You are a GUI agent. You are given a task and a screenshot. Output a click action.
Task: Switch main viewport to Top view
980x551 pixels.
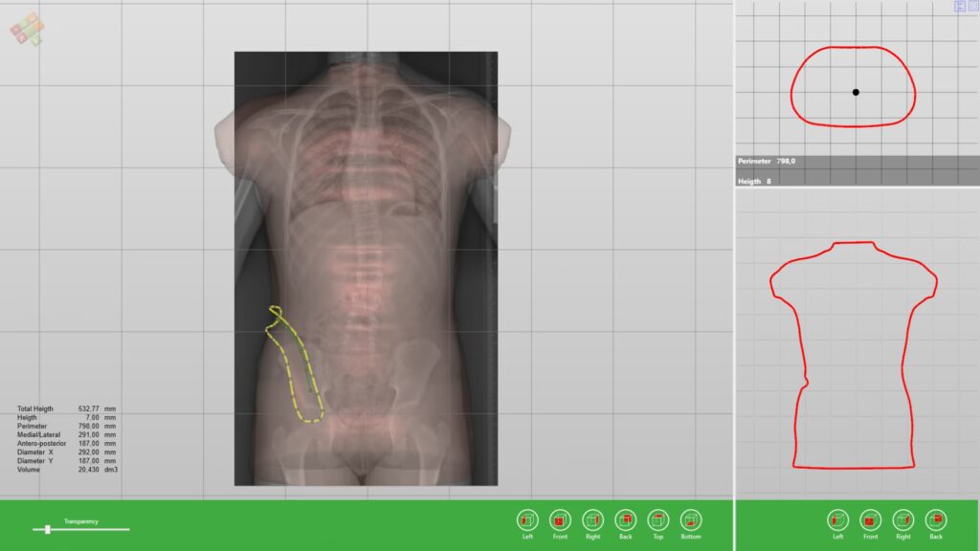point(657,520)
